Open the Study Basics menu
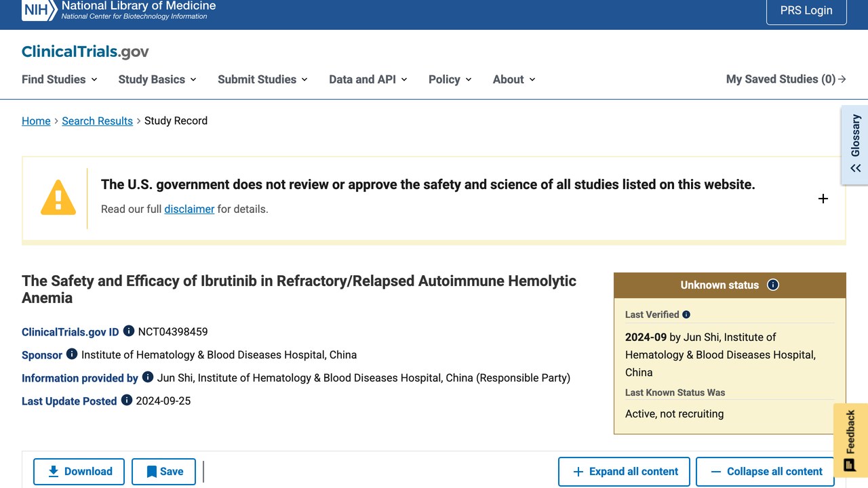Screen dimensions: 868x488 click(157, 79)
